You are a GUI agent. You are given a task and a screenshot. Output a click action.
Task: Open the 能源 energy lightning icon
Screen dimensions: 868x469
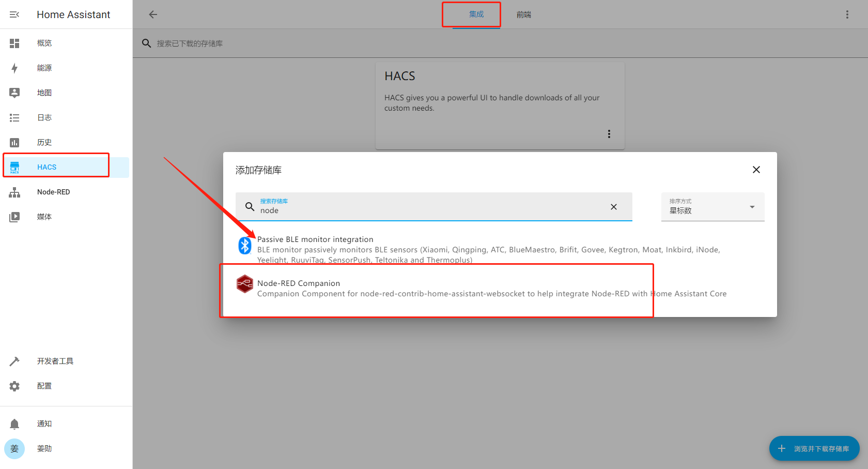tap(14, 68)
